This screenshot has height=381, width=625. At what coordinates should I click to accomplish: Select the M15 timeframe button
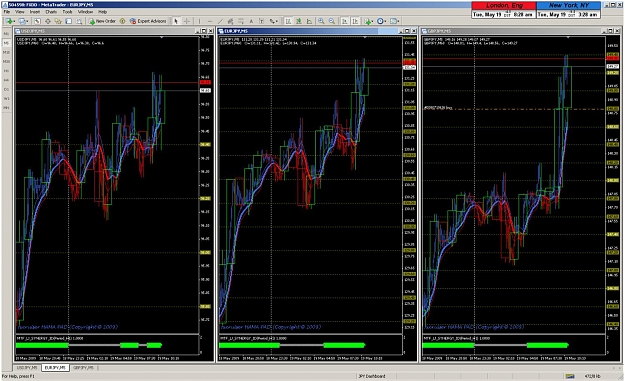tap(6, 52)
